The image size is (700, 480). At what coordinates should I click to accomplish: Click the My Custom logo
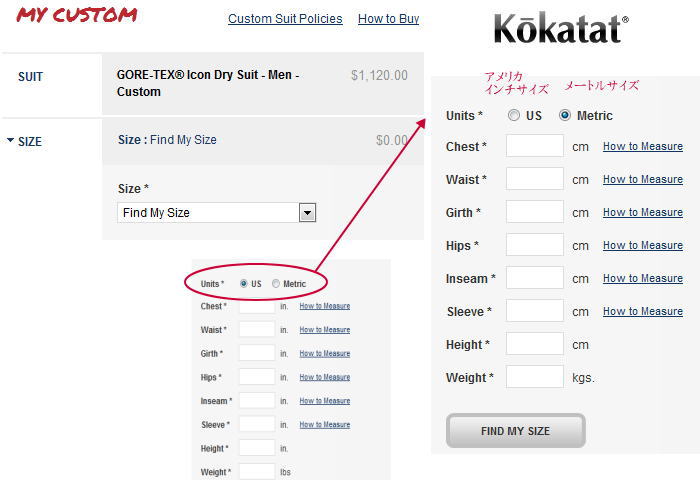[x=77, y=15]
